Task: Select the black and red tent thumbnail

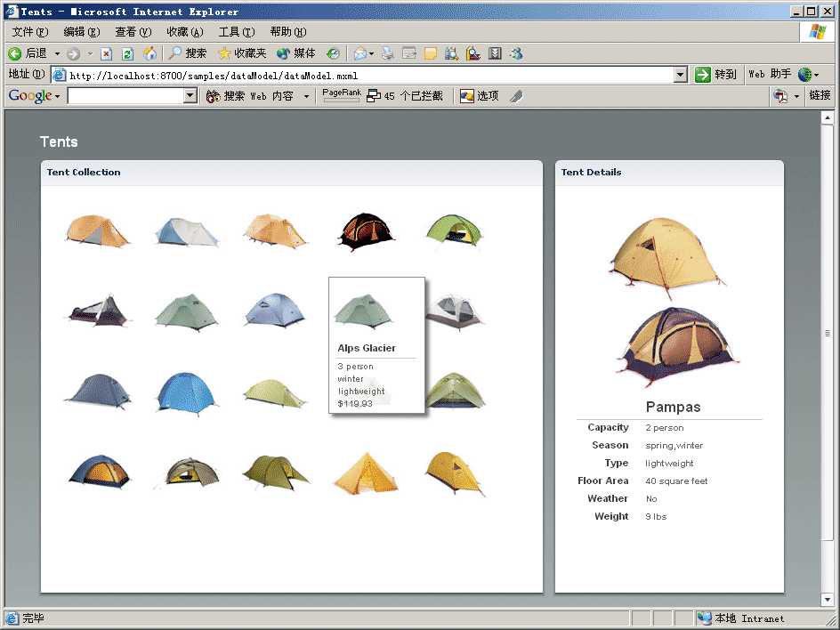Action: 366,231
